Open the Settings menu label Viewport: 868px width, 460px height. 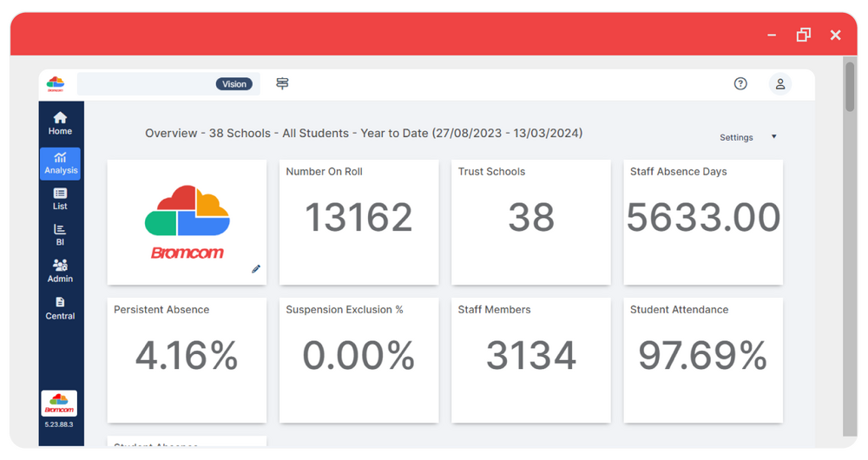(x=736, y=137)
